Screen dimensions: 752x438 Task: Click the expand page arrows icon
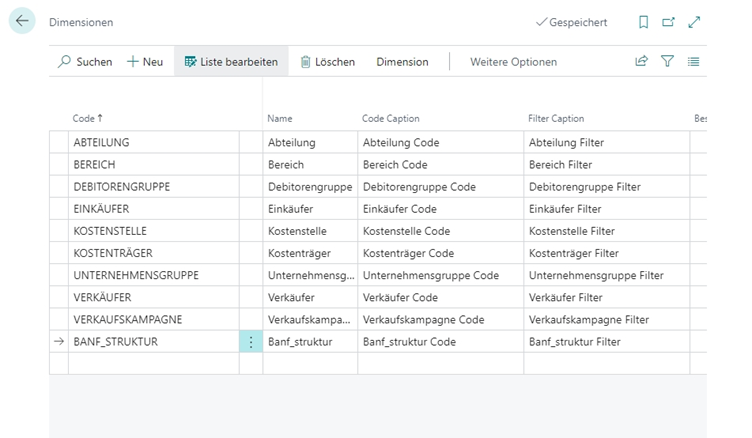694,22
